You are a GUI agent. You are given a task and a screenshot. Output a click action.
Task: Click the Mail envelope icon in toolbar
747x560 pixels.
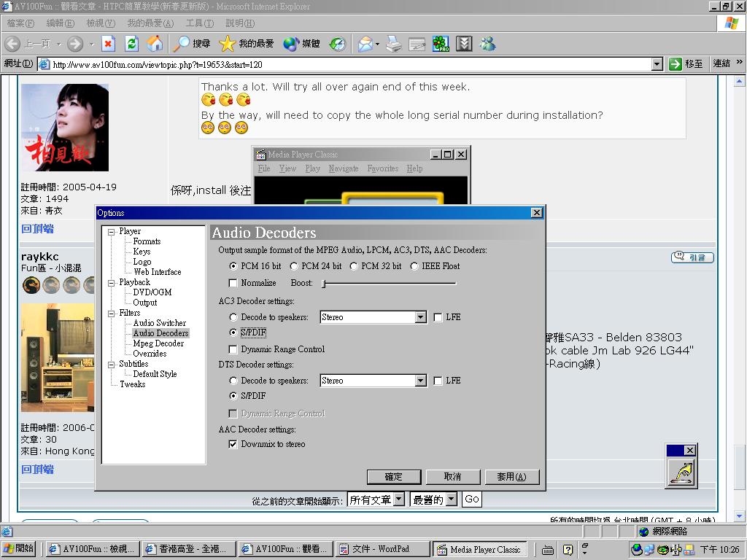coord(365,44)
